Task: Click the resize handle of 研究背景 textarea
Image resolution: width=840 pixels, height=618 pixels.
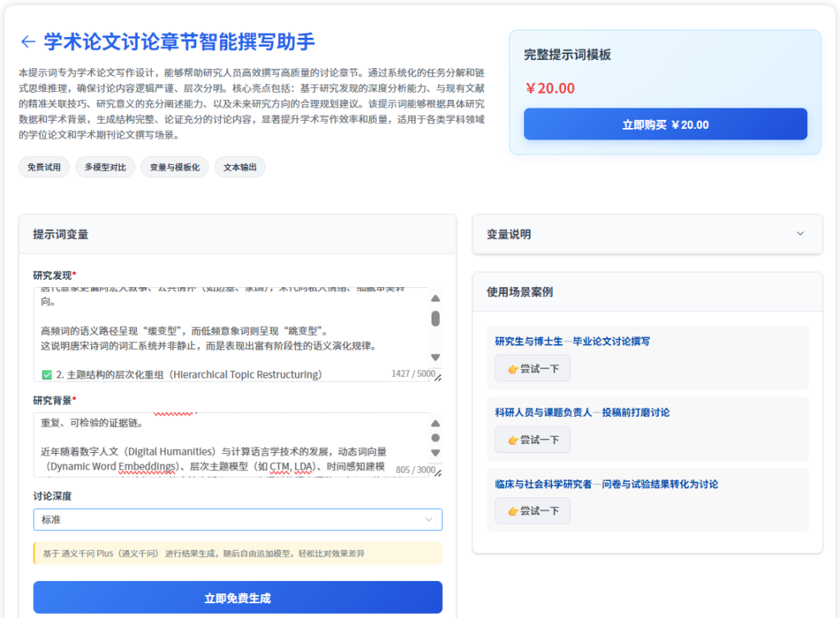Action: 438,473
